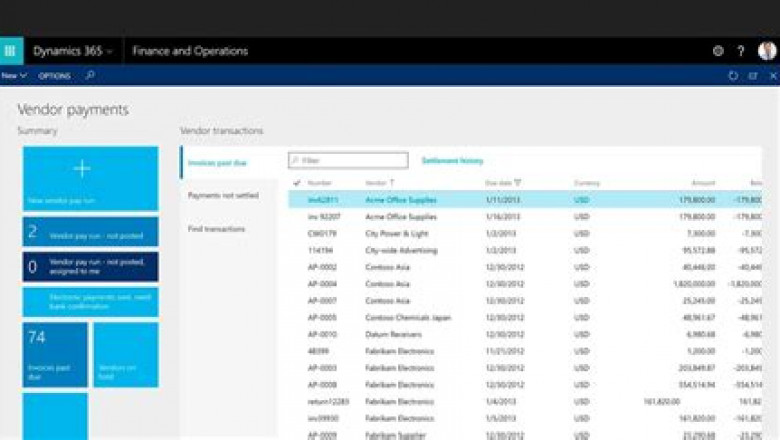Open the user profile avatar
780x440 pixels.
point(767,51)
